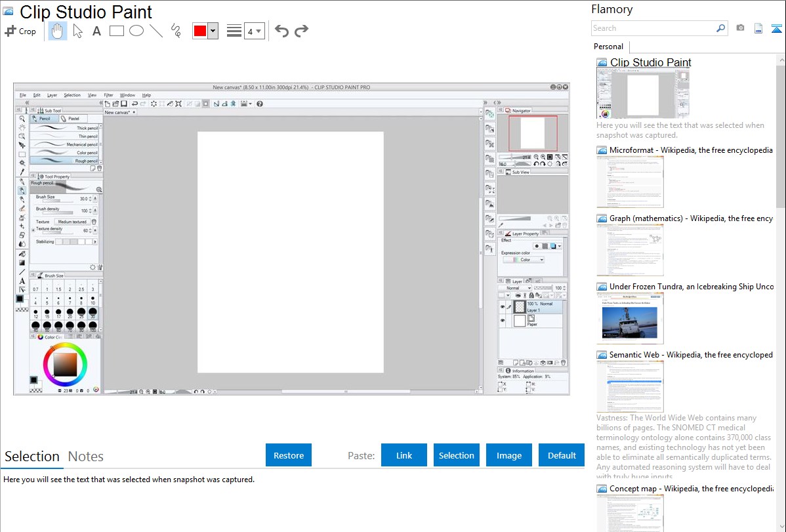Select the Crop tool in Flamory toolbar
The width and height of the screenshot is (786, 532).
click(20, 31)
